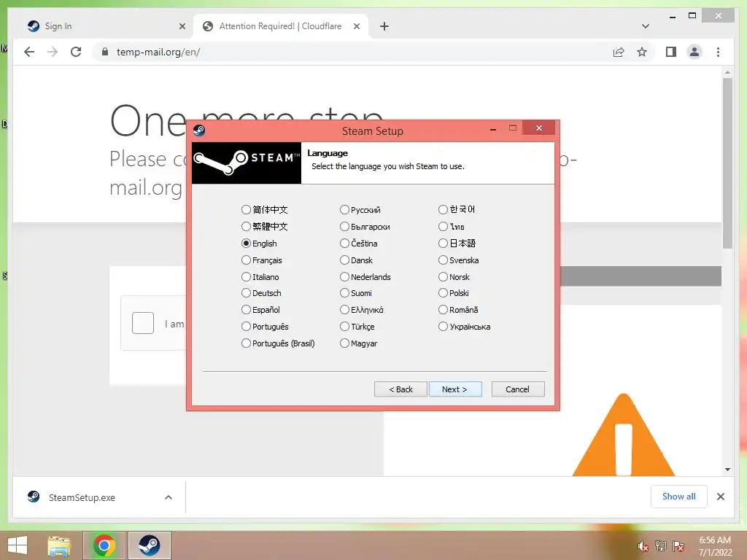Screen dimensions: 747x560
Task: Switch to Steam Setup on taskbar
Action: point(149,545)
